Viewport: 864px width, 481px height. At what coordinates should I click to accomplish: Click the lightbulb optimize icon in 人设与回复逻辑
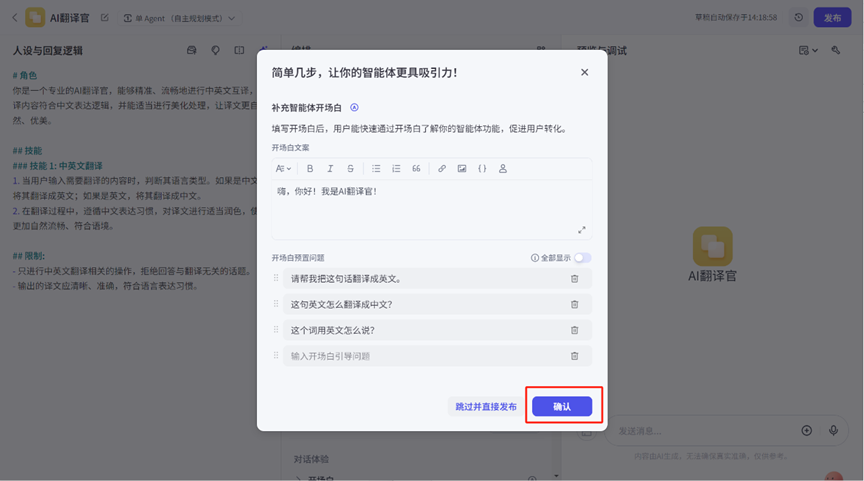pyautogui.click(x=215, y=50)
